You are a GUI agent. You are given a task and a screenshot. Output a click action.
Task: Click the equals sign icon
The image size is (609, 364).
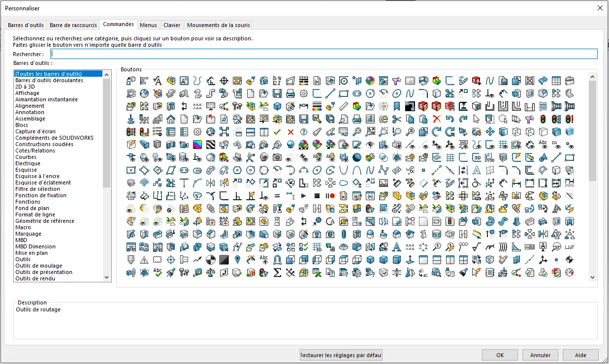click(277, 196)
